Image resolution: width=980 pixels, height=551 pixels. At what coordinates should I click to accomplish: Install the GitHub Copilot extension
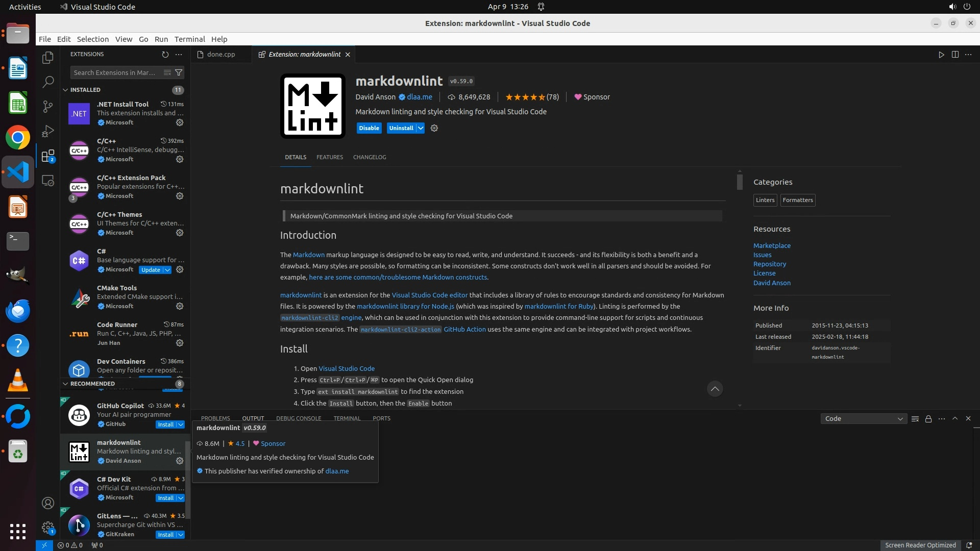tap(165, 424)
